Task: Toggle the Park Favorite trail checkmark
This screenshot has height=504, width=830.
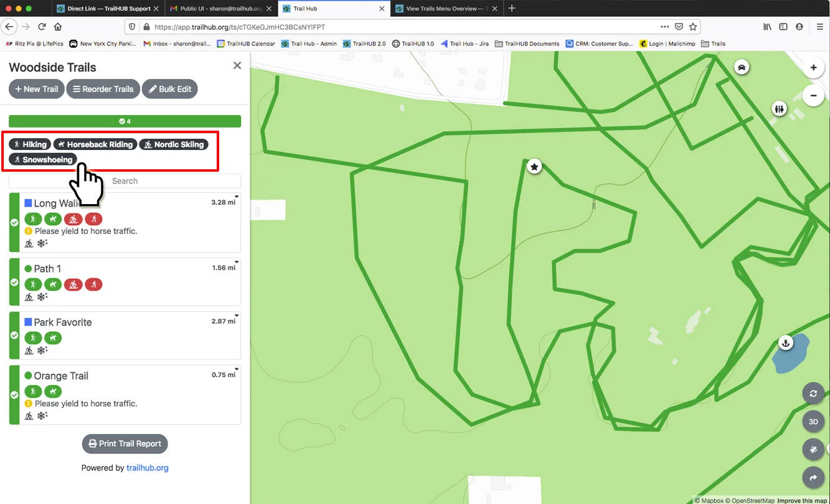Action: 14,335
